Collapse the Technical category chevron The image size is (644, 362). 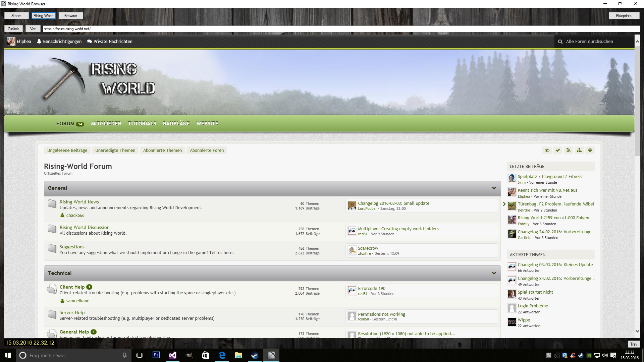(494, 273)
